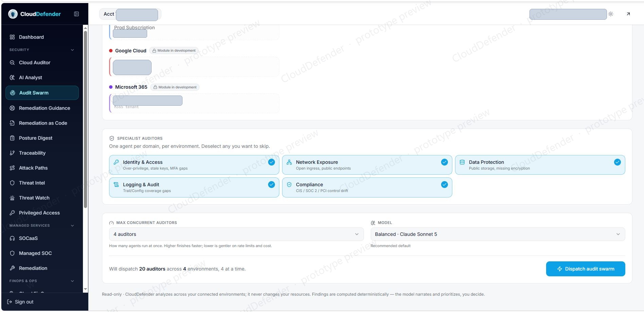644x312 pixels.
Task: Click the CloudDefender shield logo
Action: tap(13, 14)
